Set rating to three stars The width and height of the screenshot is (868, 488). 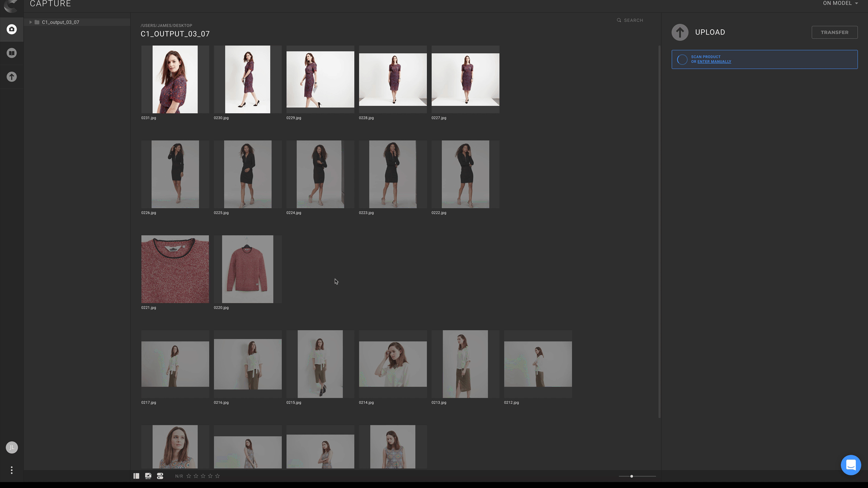(203, 476)
